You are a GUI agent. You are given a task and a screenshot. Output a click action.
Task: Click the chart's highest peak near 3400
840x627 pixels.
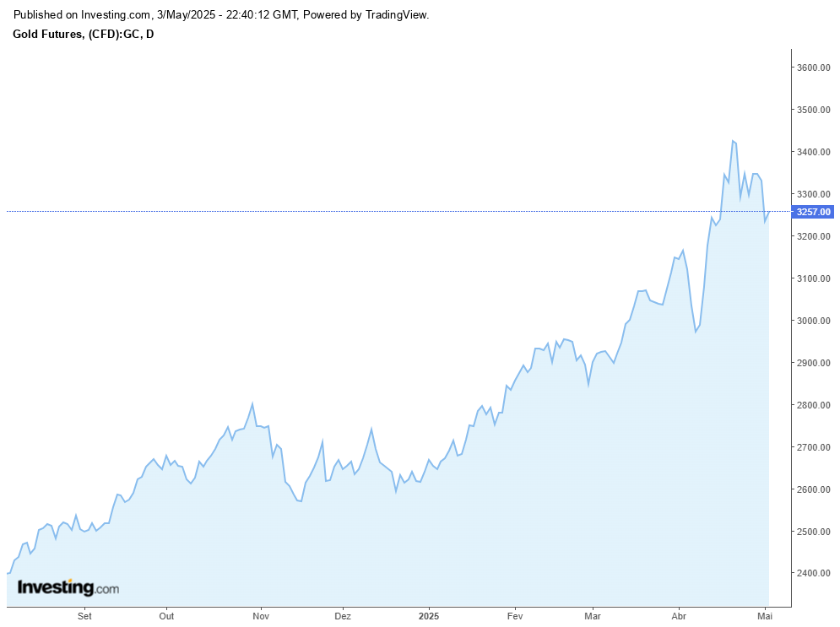733,141
